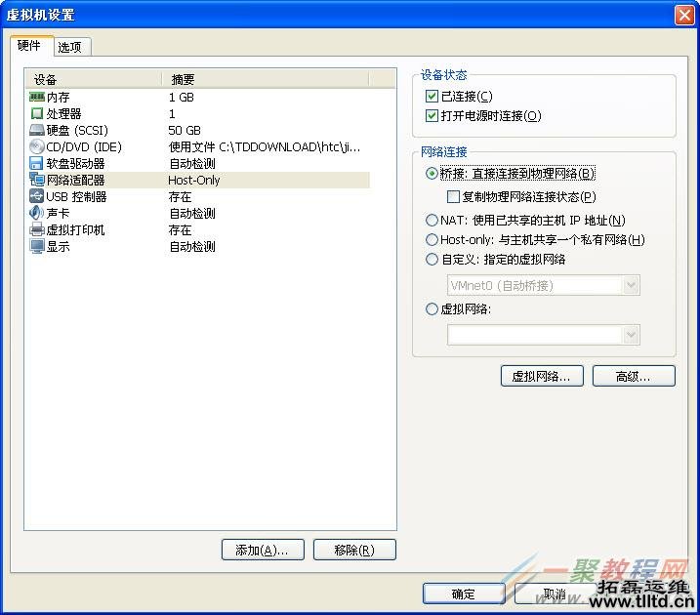Select the network adapter (网络适配器) icon
Screen dimensions: 700x615
36,180
